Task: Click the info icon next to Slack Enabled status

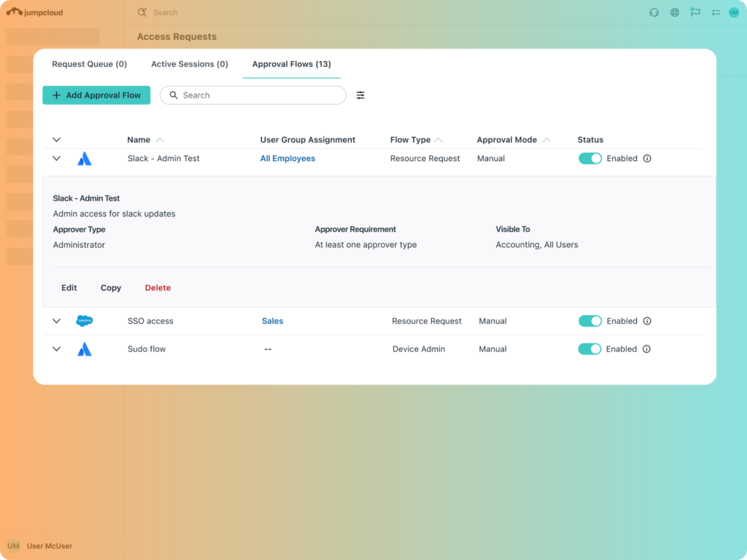Action: pyautogui.click(x=647, y=158)
